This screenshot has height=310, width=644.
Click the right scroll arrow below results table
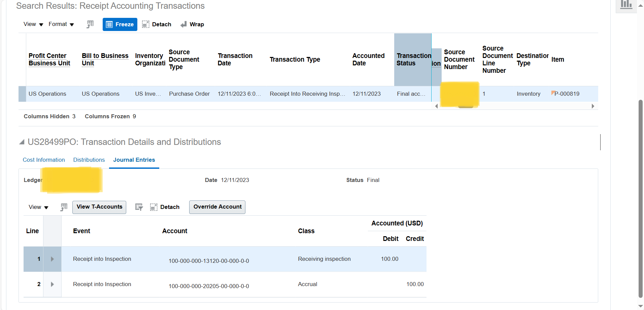pyautogui.click(x=593, y=106)
